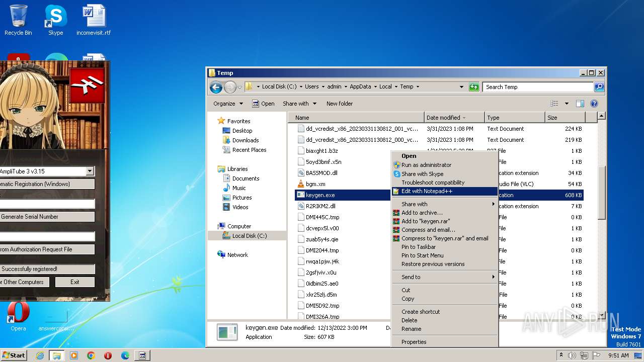Viewport: 644px width, 362px height.
Task: Launch Skype from the desktop shortcut
Action: 55,20
